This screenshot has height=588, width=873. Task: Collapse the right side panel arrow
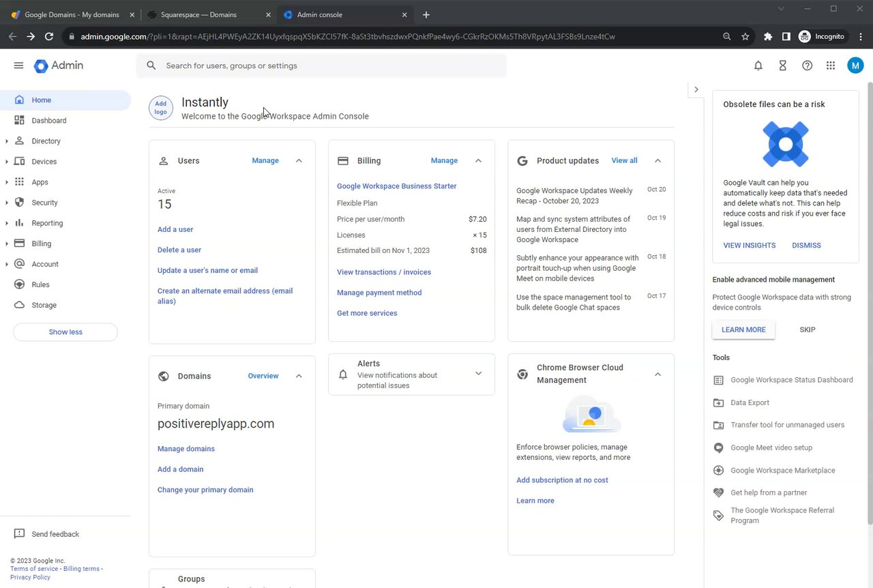pyautogui.click(x=696, y=89)
